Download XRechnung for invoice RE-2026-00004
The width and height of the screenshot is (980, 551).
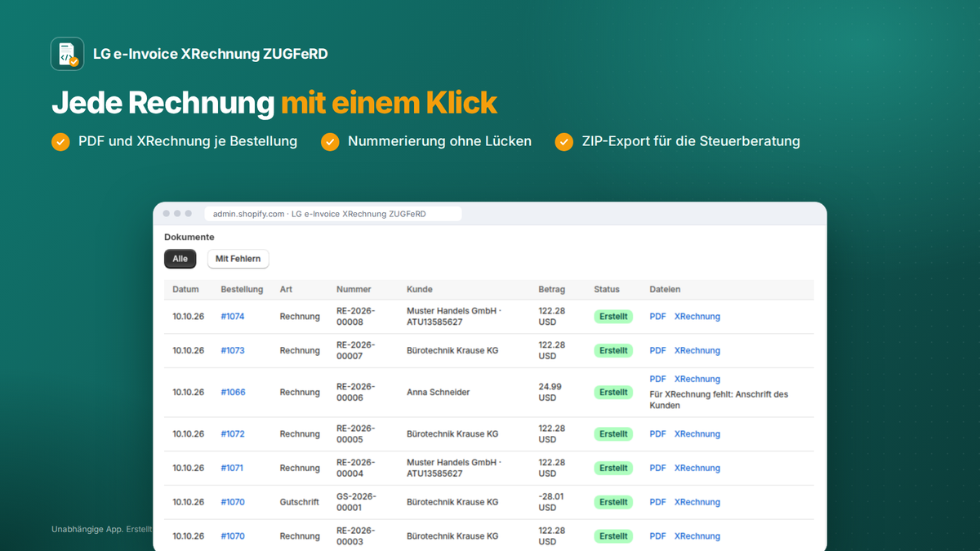coord(697,469)
